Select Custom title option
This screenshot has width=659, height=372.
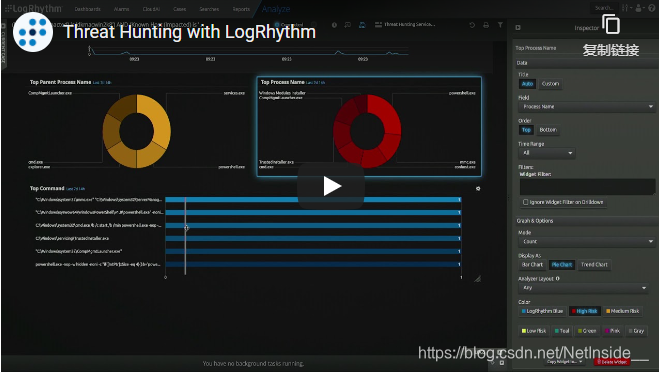pyautogui.click(x=550, y=84)
